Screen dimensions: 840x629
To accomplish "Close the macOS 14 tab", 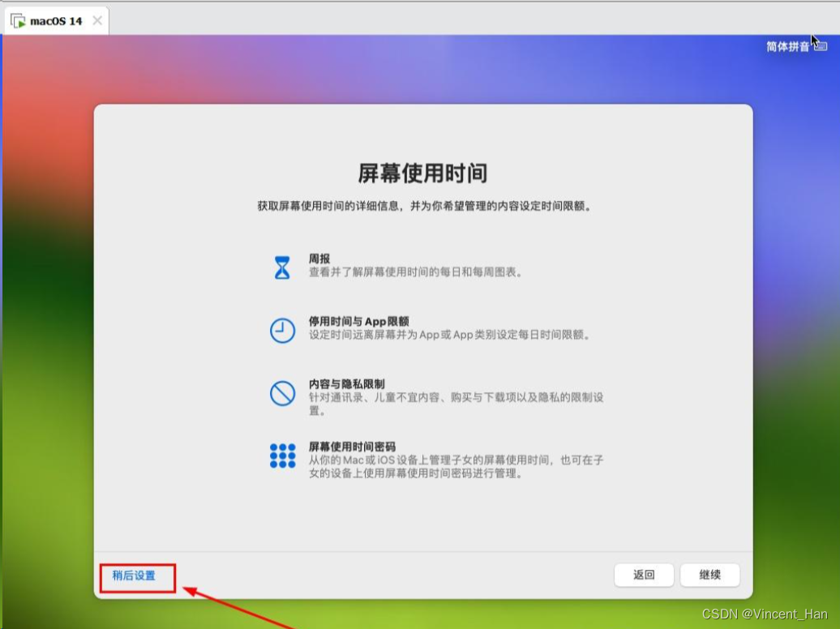I will point(97,20).
